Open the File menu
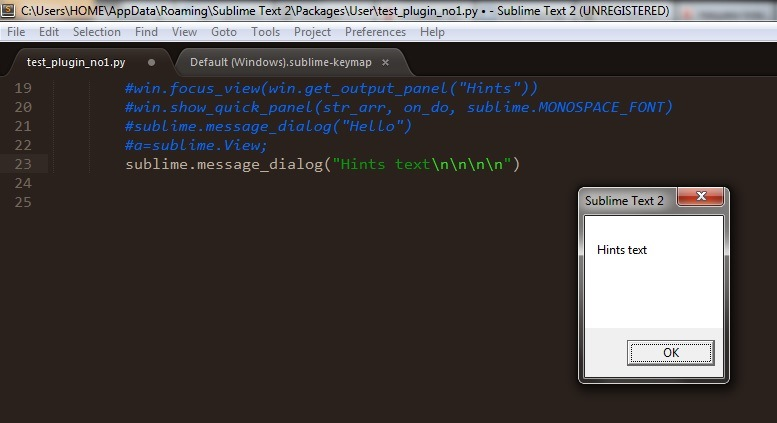777x423 pixels. [16, 32]
